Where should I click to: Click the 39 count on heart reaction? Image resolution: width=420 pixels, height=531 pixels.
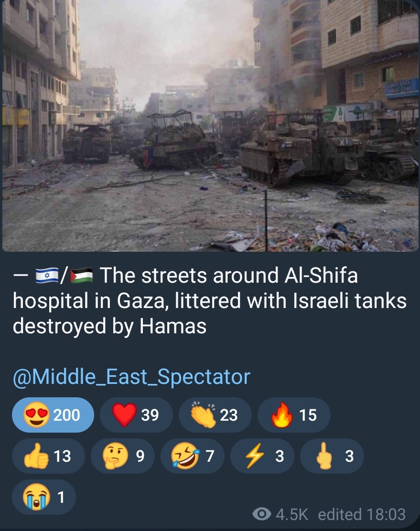150,415
